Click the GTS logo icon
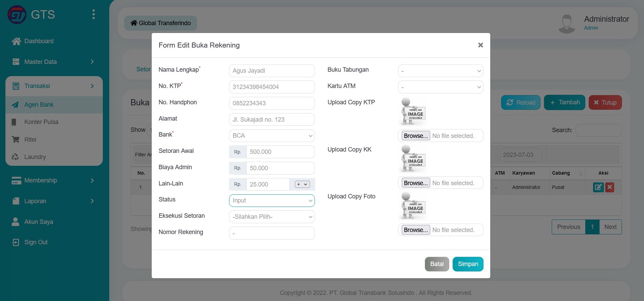 [17, 15]
